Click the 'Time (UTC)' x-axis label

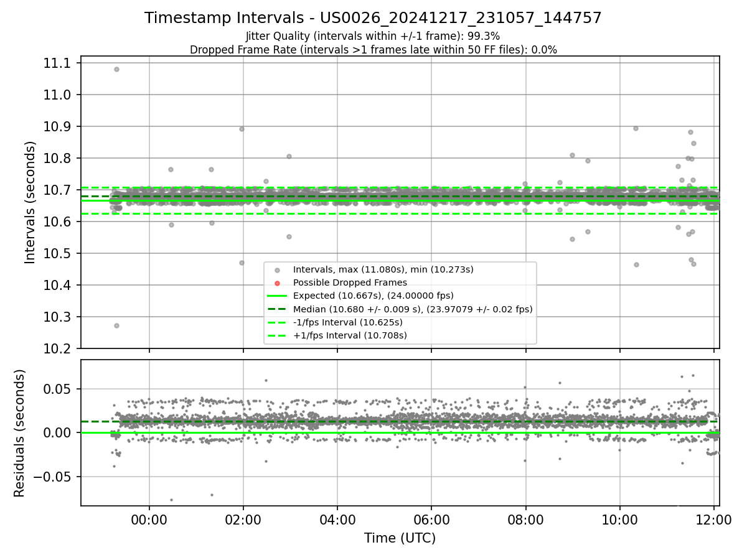click(x=400, y=538)
